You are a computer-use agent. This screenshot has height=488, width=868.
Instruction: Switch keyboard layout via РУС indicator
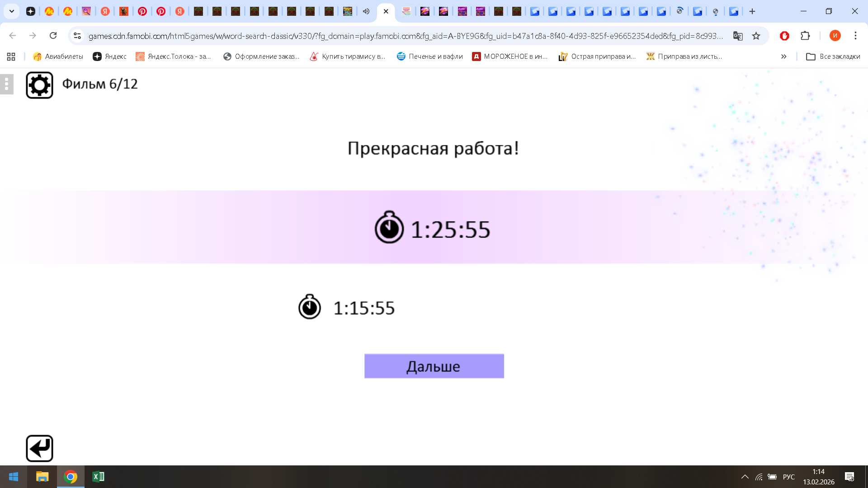coord(788,477)
